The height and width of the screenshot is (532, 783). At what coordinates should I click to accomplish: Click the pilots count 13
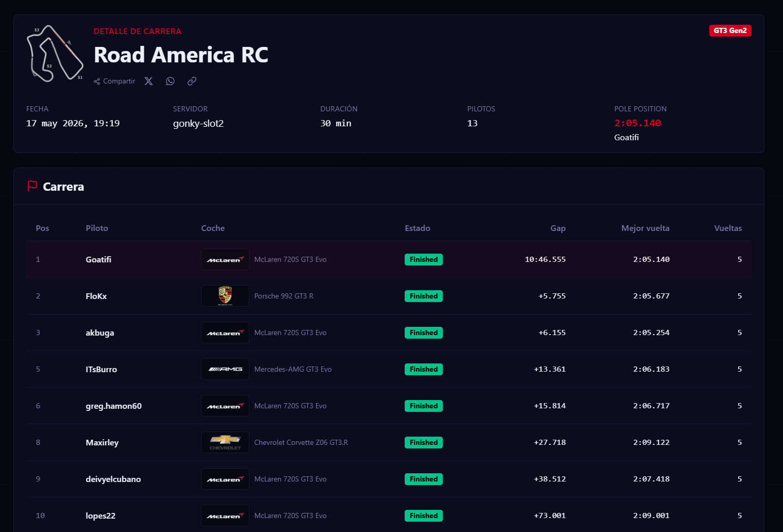tap(472, 123)
